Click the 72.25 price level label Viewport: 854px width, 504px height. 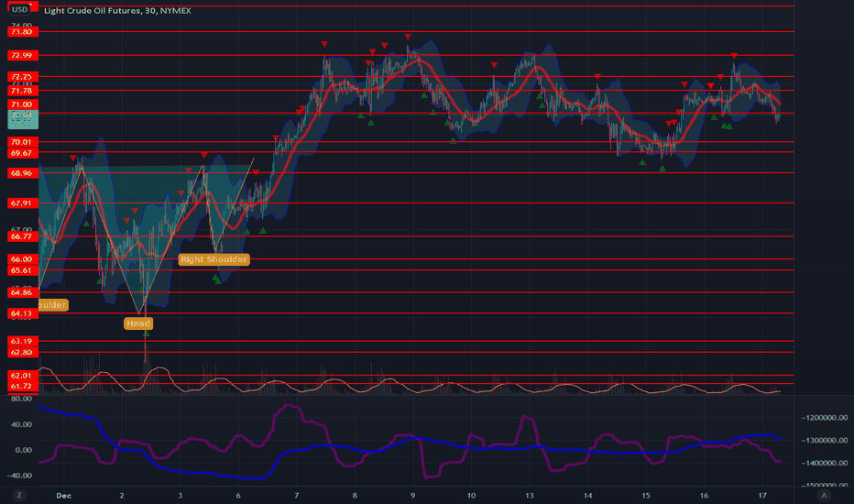22,77
